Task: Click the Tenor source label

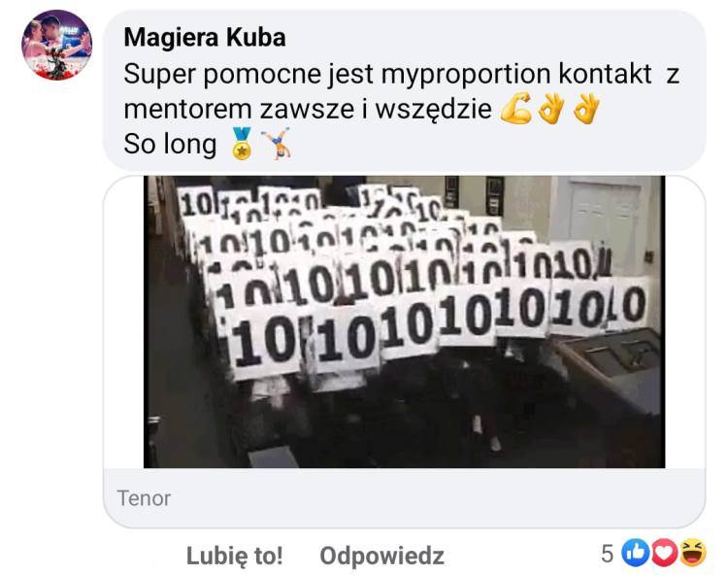Action: pos(144,498)
